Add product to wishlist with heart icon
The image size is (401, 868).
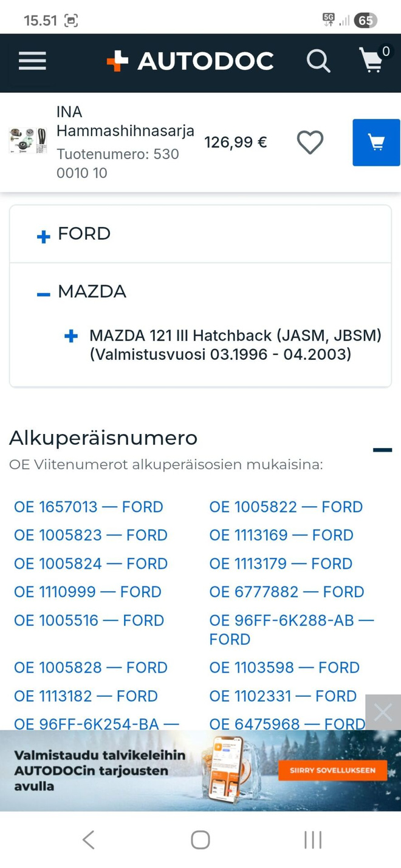(x=310, y=143)
